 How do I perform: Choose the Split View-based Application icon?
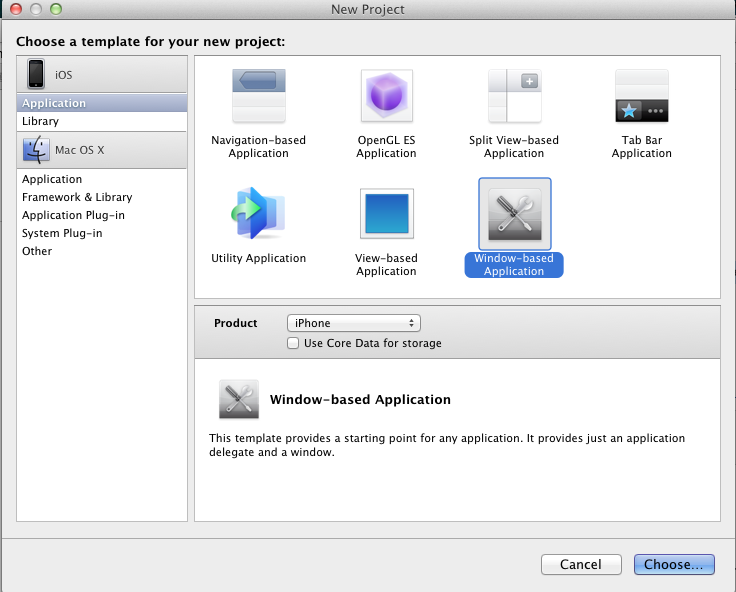point(514,96)
